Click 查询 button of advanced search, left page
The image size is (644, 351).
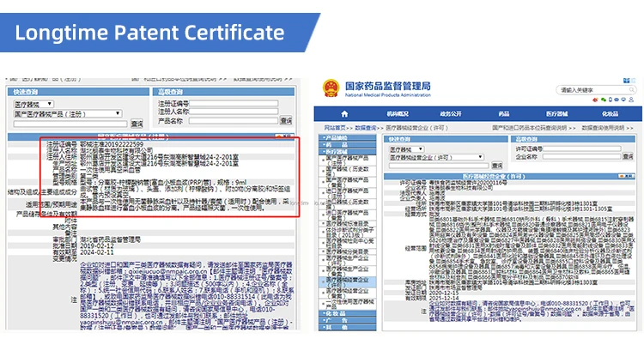[286, 121]
